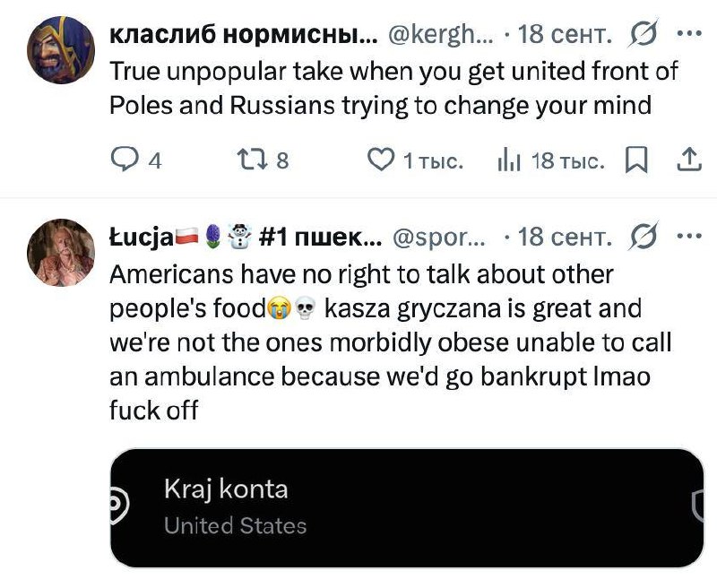
Task: Open the tweet text about Poles and Russians
Action: point(393,88)
